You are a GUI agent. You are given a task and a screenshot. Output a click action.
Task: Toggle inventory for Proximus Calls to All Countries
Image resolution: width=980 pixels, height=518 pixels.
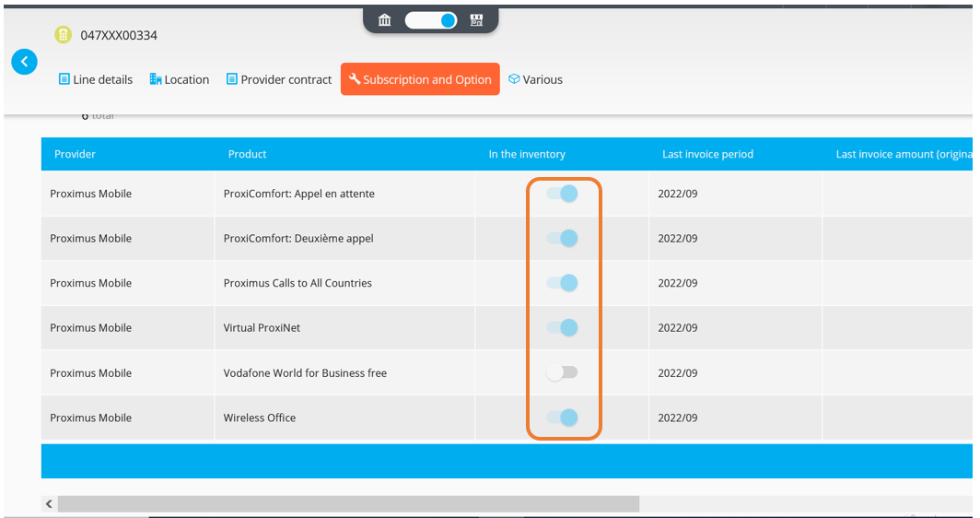click(562, 283)
